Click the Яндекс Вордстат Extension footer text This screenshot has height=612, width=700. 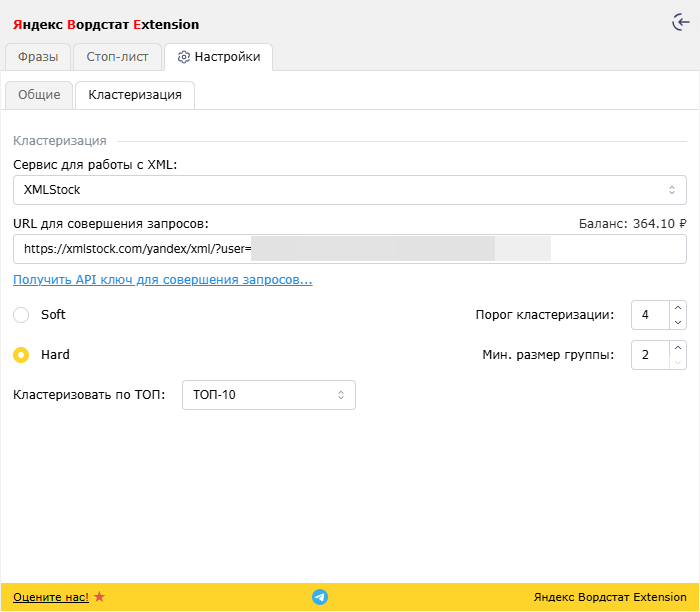(610, 597)
